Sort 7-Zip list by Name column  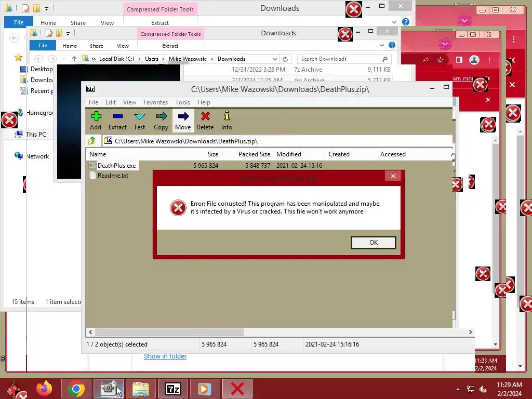tap(128, 154)
